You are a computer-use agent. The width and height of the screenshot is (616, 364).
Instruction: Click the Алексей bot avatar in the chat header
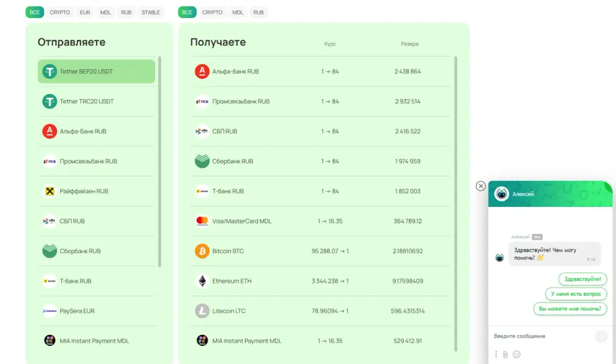pos(501,194)
